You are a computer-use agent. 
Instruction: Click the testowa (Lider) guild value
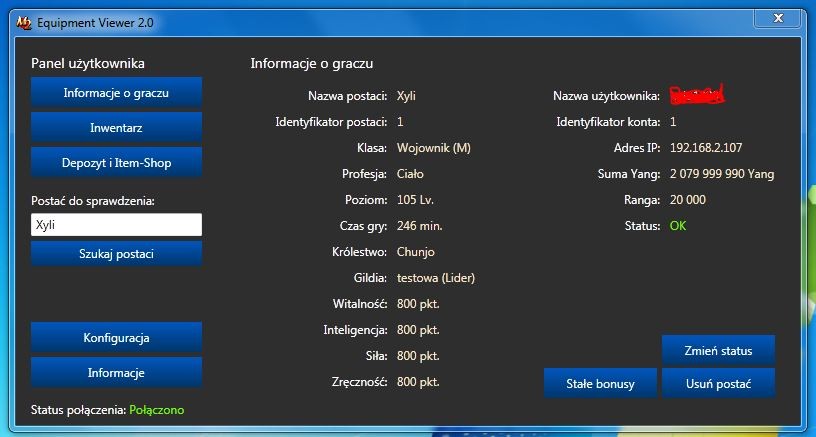436,278
